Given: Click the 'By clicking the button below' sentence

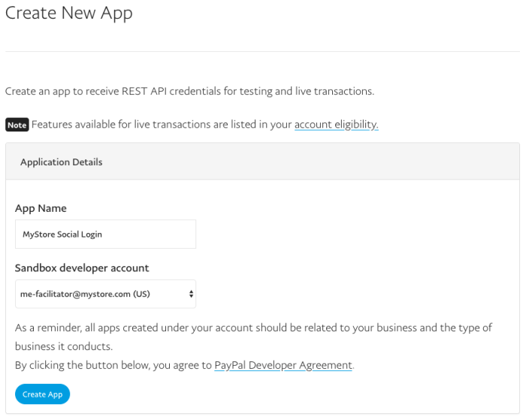Looking at the screenshot, I should coord(185,365).
